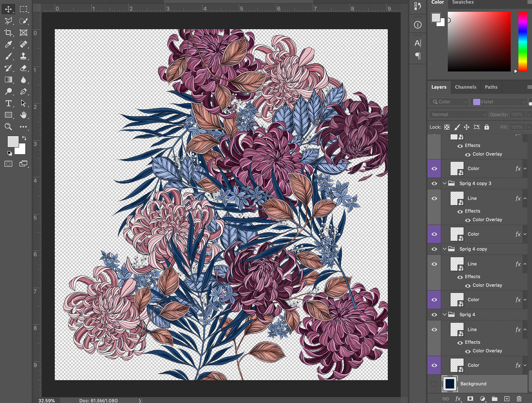The image size is (532, 403).
Task: Hide the Sprig 4 copy 3 group
Action: pyautogui.click(x=434, y=184)
